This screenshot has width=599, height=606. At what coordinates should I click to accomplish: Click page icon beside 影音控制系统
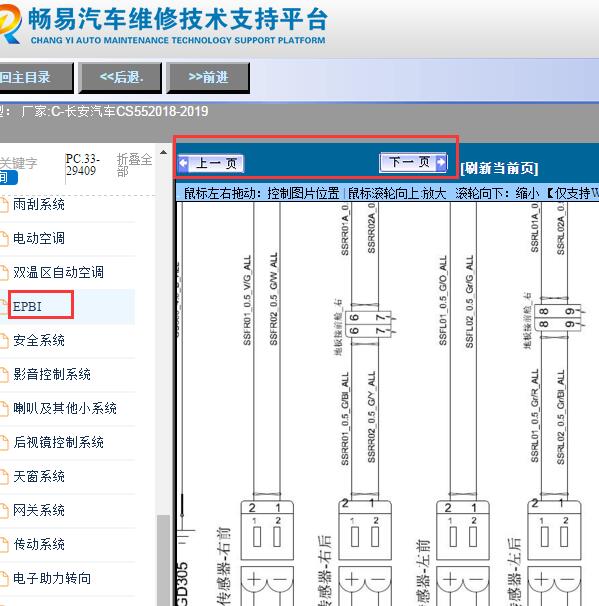pos(4,375)
